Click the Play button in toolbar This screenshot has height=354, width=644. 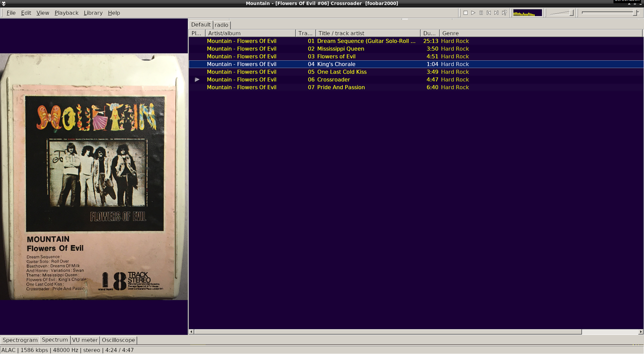[x=473, y=13]
